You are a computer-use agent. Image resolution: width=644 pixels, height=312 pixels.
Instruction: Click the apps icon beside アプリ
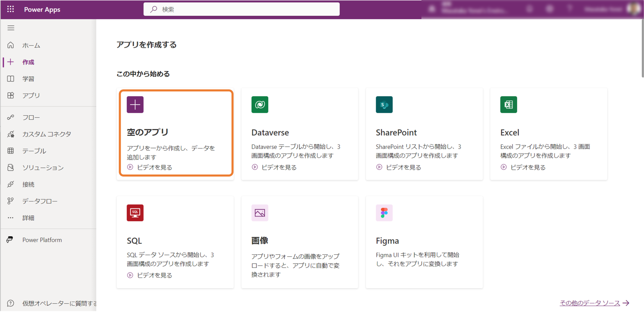(11, 95)
